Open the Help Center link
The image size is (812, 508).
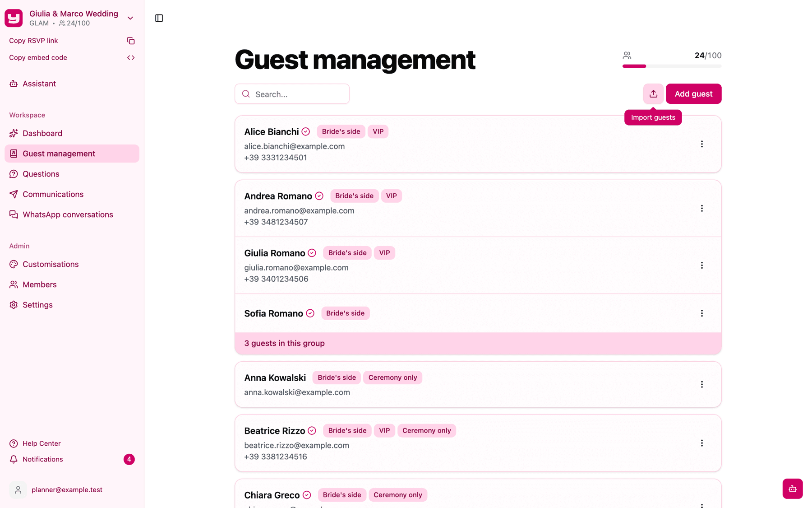[x=72, y=443]
